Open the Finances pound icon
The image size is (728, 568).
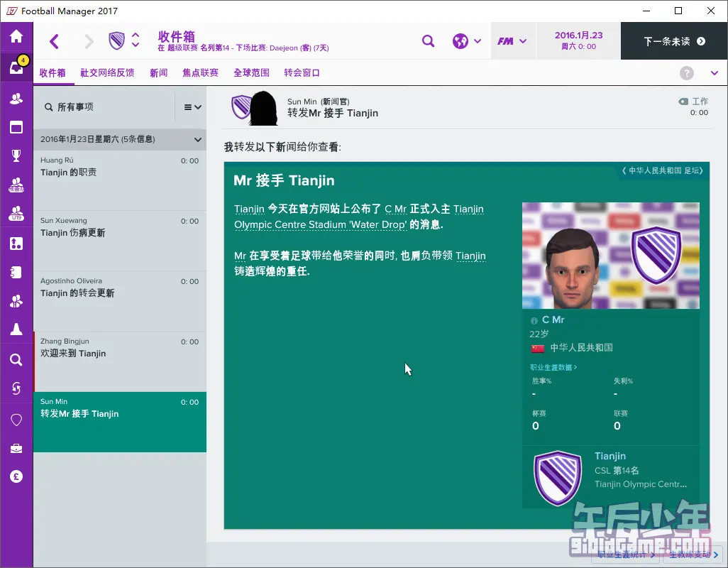(16, 476)
